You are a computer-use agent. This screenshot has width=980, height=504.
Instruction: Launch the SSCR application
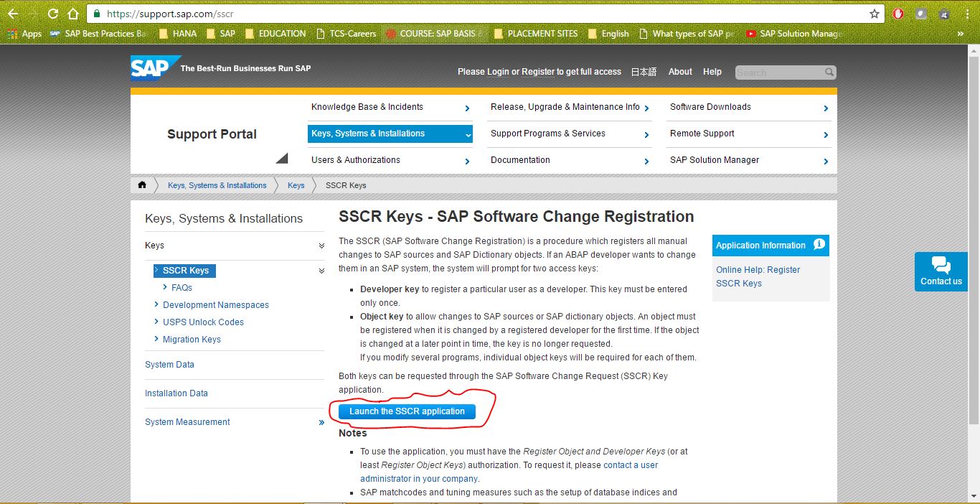pyautogui.click(x=407, y=411)
